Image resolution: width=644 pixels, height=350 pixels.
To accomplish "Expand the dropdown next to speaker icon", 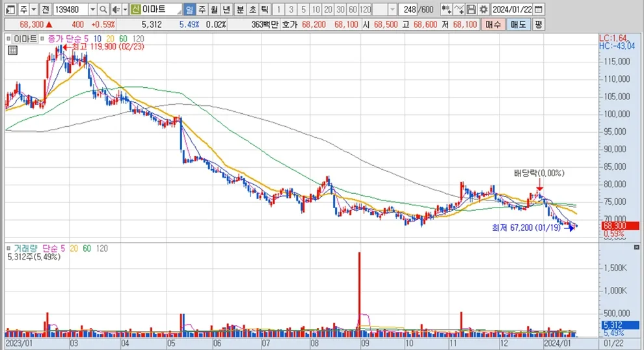I will 124,10.
